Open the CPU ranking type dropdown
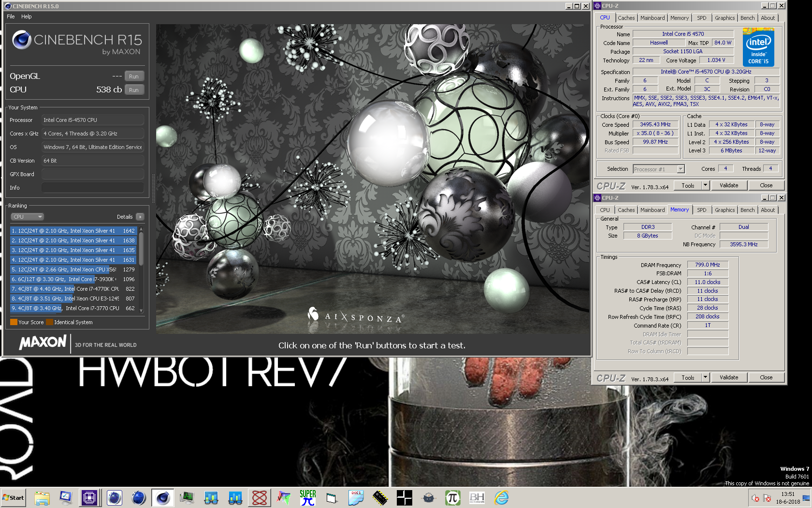This screenshot has width=812, height=508. click(27, 217)
